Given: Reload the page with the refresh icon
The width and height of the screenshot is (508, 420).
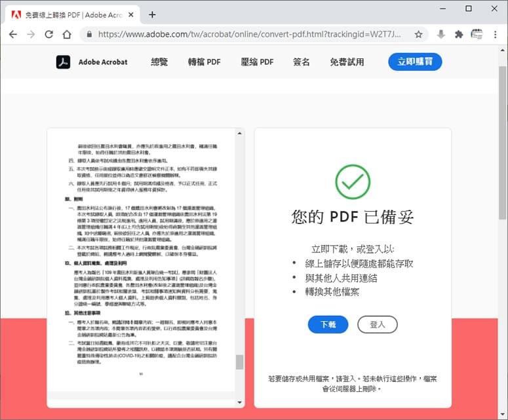Looking at the screenshot, I should (49, 34).
